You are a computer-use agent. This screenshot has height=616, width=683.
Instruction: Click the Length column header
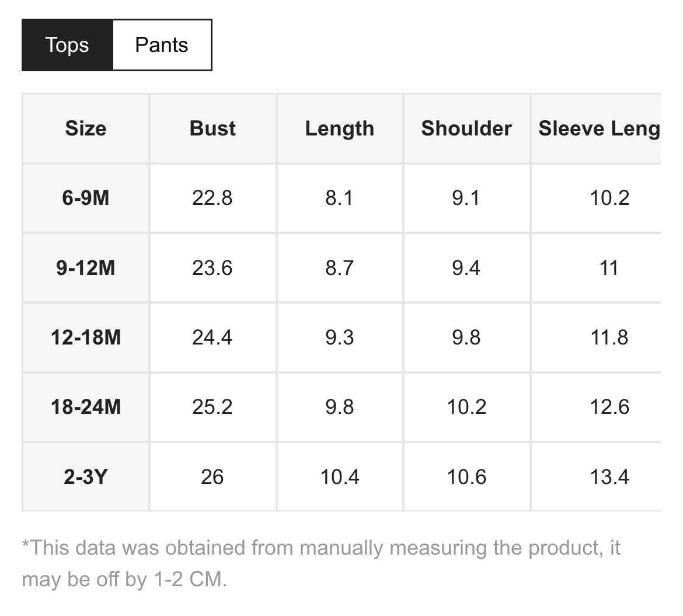tap(340, 128)
